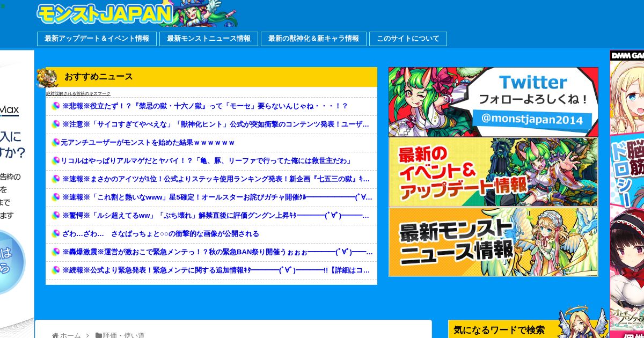Screen dimensions: 644x338
Task: Click the bullet icon beside まさかのアイツが1位 headline
Action: coord(55,179)
